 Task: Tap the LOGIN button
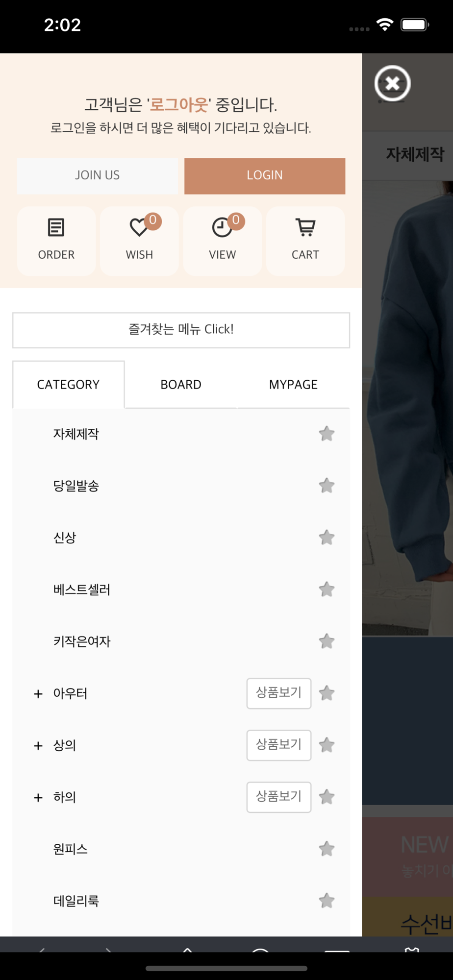265,176
